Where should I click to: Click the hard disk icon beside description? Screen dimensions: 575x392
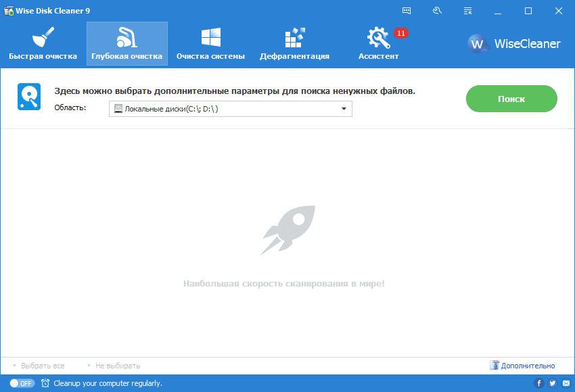[29, 97]
